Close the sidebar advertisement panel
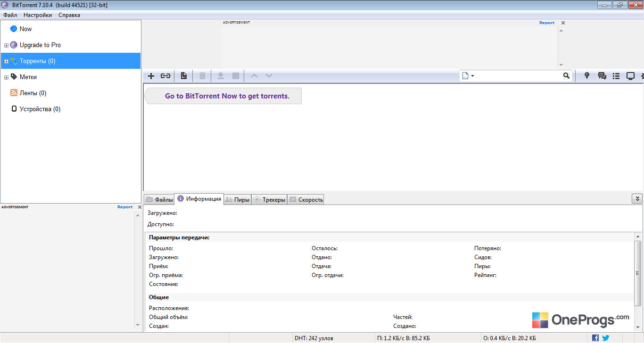 pyautogui.click(x=140, y=207)
